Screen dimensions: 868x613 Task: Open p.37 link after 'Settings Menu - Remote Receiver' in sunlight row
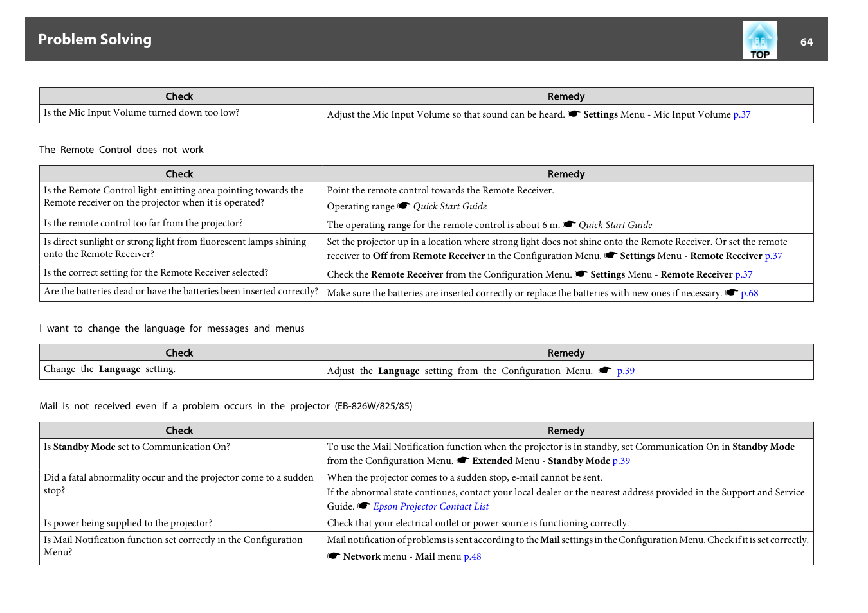click(x=773, y=256)
